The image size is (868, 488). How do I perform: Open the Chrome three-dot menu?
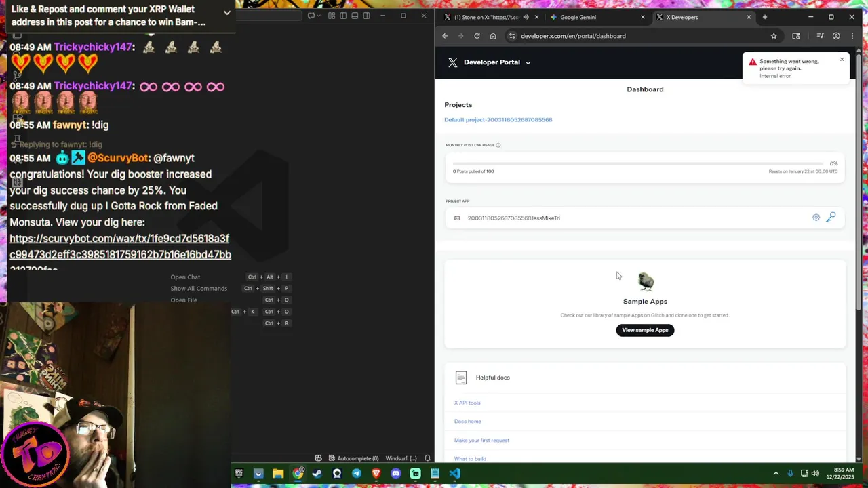852,36
